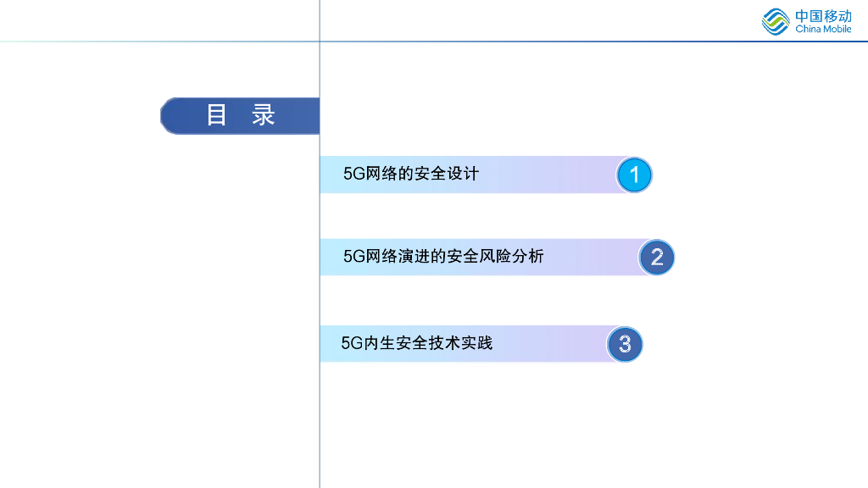Click the number 2 circle badge

(x=657, y=257)
